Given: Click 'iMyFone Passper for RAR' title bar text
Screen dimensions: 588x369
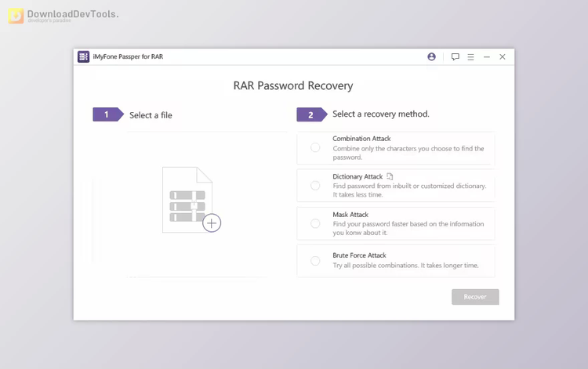Looking at the screenshot, I should coord(128,56).
